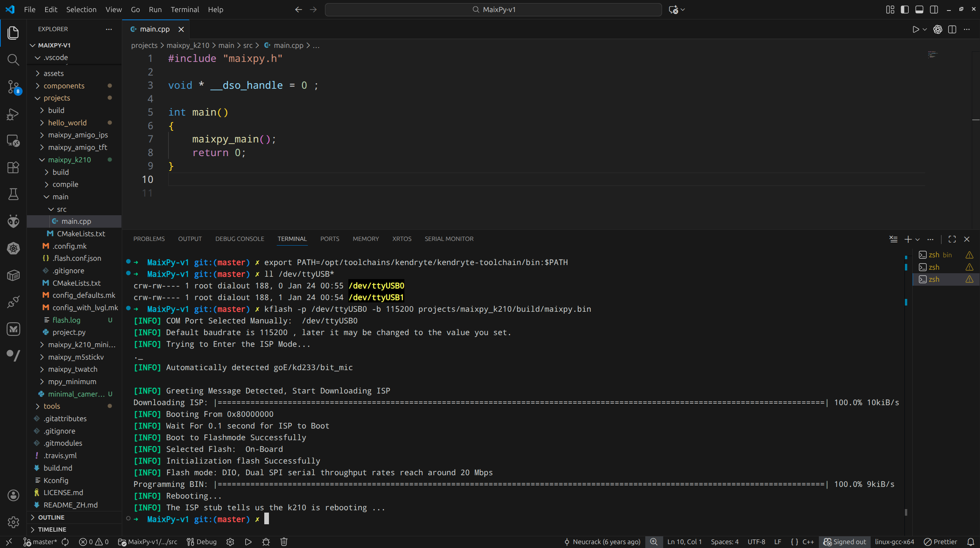Image resolution: width=980 pixels, height=548 pixels.
Task: Open the Manage gear icon
Action: click(13, 522)
